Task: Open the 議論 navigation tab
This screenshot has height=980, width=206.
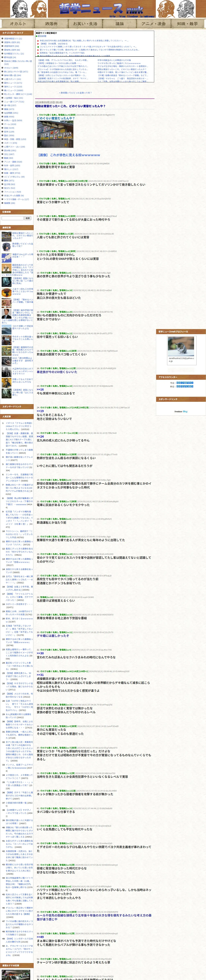Action: point(119,24)
